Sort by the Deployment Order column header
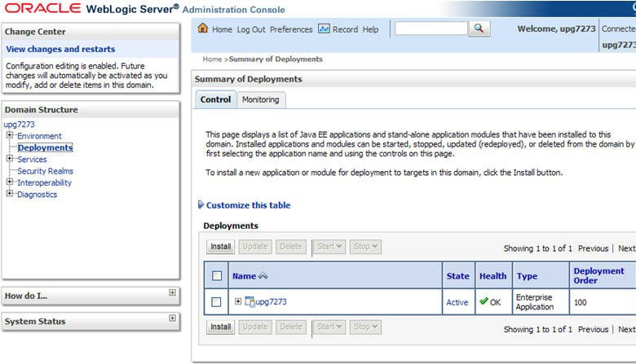This screenshot has width=636, height=364. tap(598, 276)
